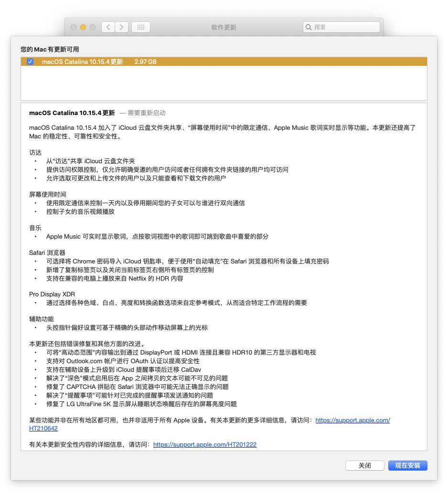Screen dimensions: 448x493
Task: Click the 搜索 search field
Action: 341,27
